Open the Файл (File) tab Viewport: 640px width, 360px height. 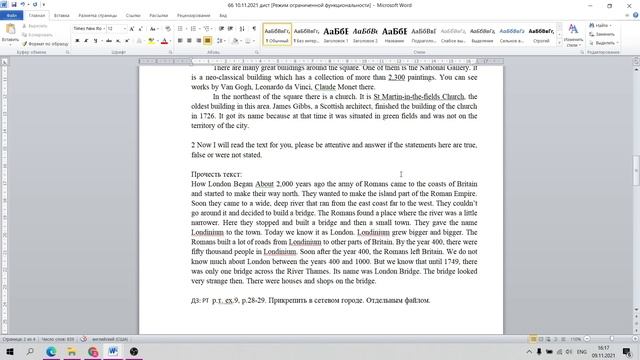[x=11, y=16]
